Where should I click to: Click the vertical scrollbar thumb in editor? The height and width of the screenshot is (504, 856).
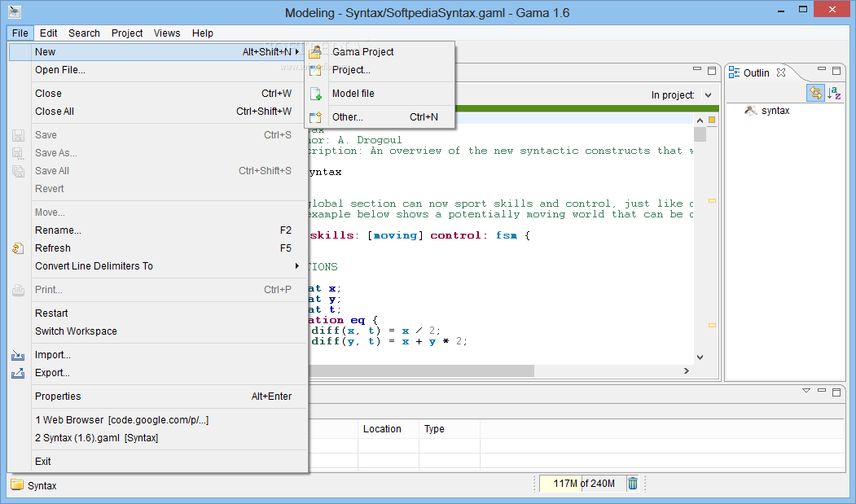point(700,134)
